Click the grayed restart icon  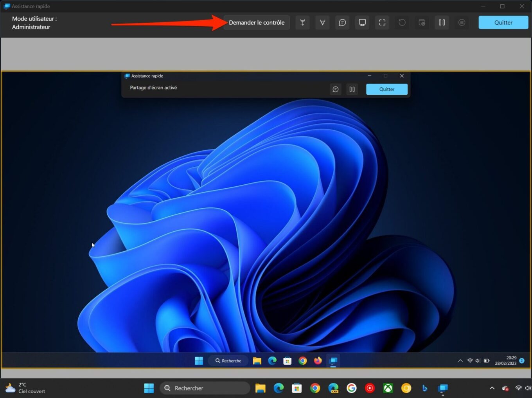pyautogui.click(x=402, y=23)
